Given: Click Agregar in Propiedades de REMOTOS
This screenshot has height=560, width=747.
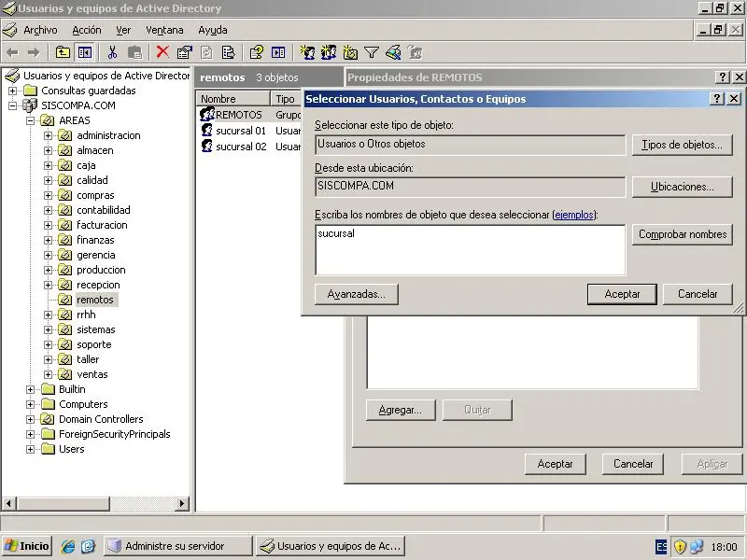Looking at the screenshot, I should click(401, 410).
